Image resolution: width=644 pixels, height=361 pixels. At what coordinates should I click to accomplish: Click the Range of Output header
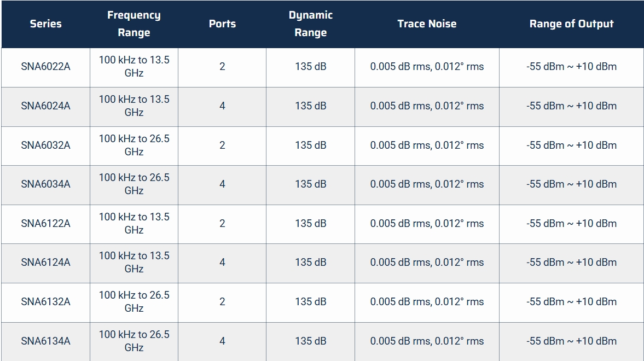click(x=571, y=24)
